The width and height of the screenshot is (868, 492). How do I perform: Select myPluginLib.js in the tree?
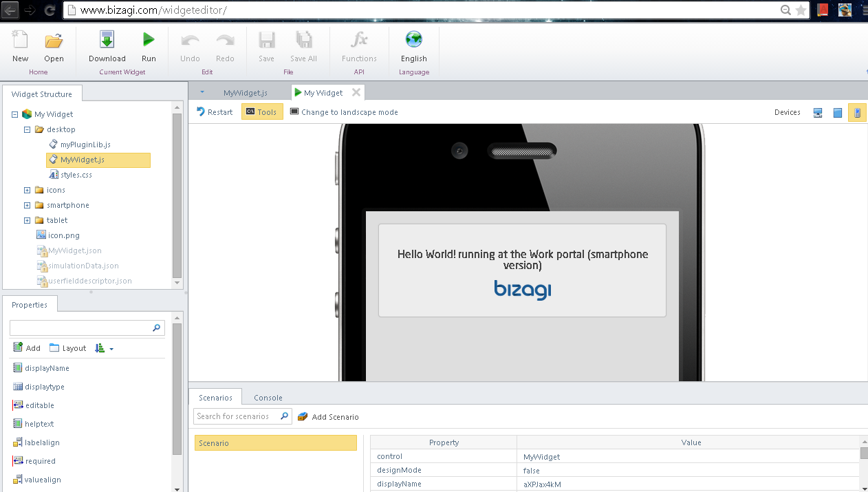(79, 145)
